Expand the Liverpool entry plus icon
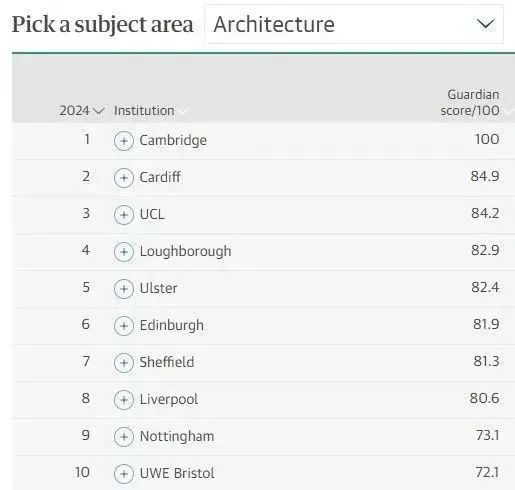Screen dimensions: 515x490 pos(124,400)
